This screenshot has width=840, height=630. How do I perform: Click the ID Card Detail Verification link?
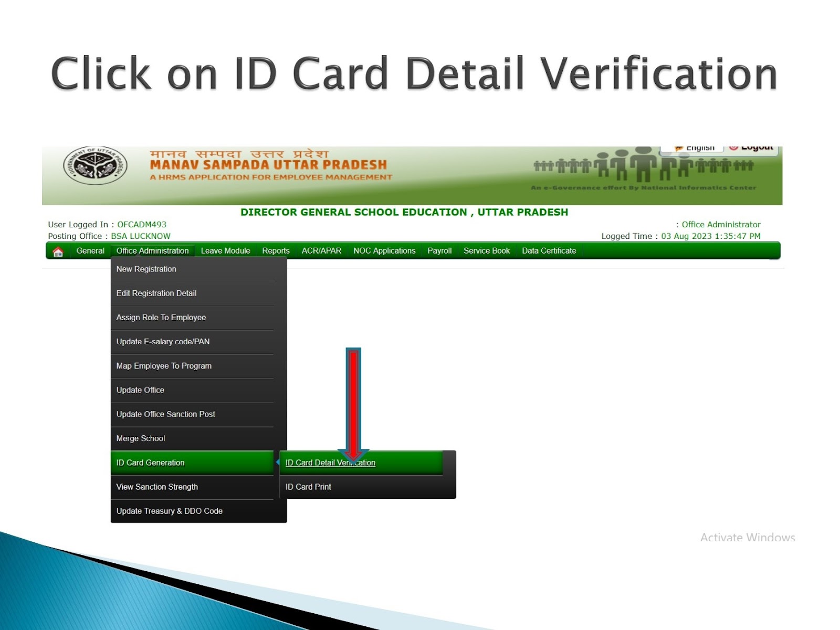point(330,463)
